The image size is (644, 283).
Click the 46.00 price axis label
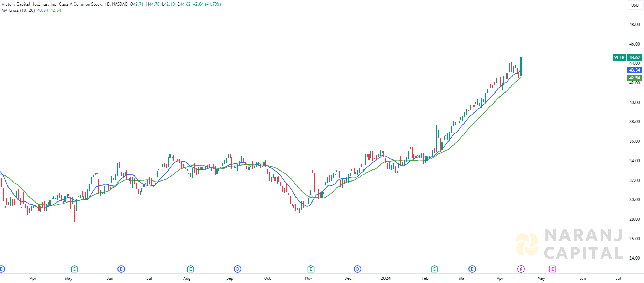[634, 44]
